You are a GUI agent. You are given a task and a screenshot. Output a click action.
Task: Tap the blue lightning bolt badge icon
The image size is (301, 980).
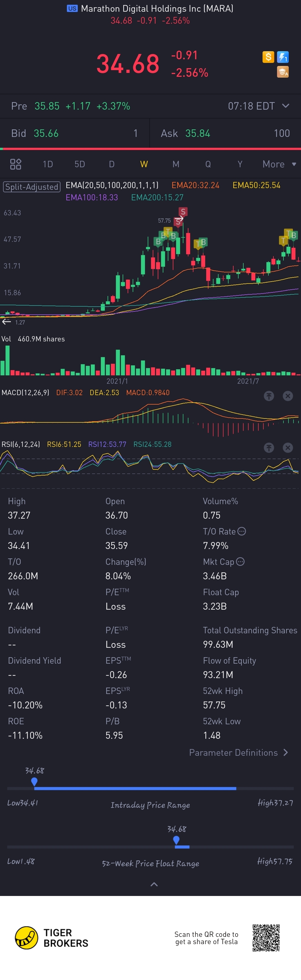pos(283,57)
